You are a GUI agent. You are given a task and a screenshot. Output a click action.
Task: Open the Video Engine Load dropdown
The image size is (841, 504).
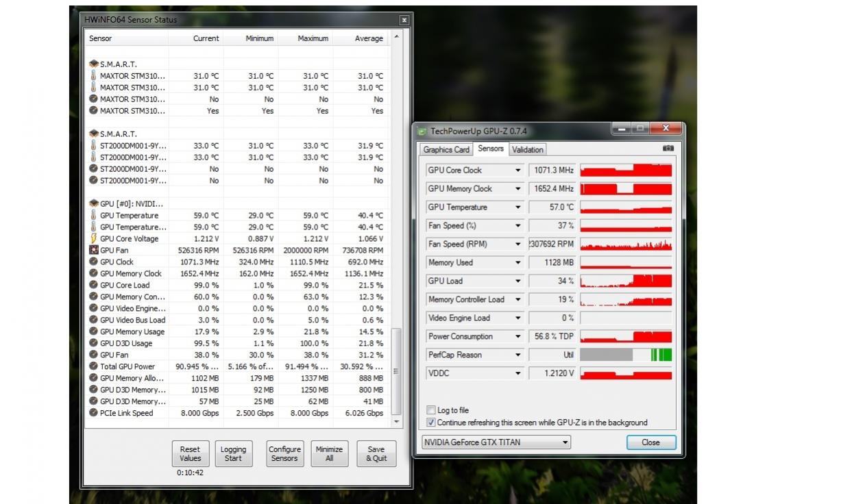[x=517, y=318]
